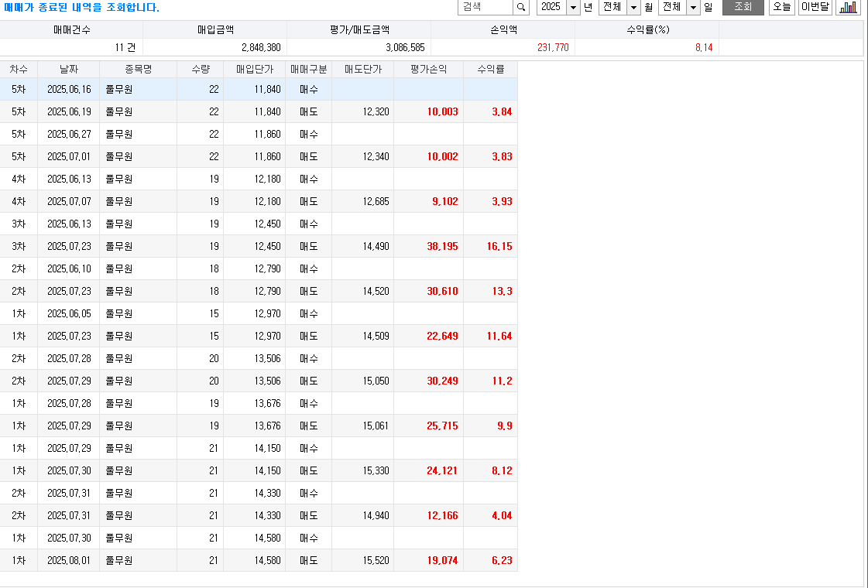The image size is (868, 588).
Task: Click the 수량 column header
Action: click(x=201, y=69)
